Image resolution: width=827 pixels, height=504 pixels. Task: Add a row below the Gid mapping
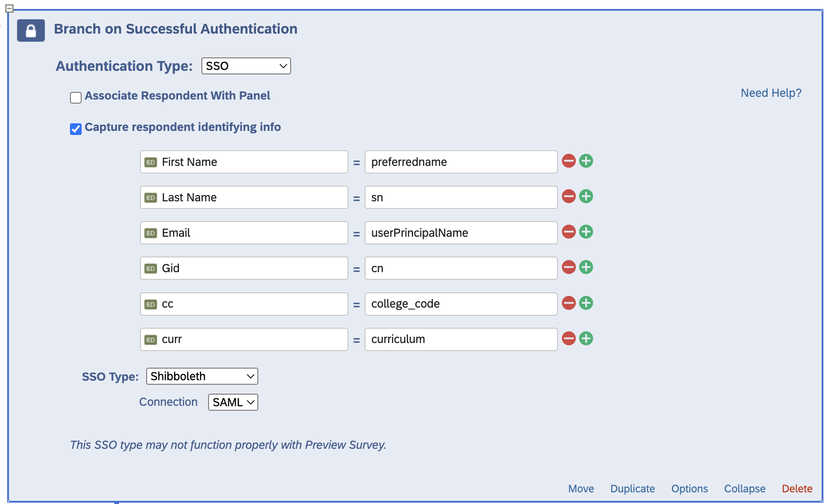tap(586, 267)
